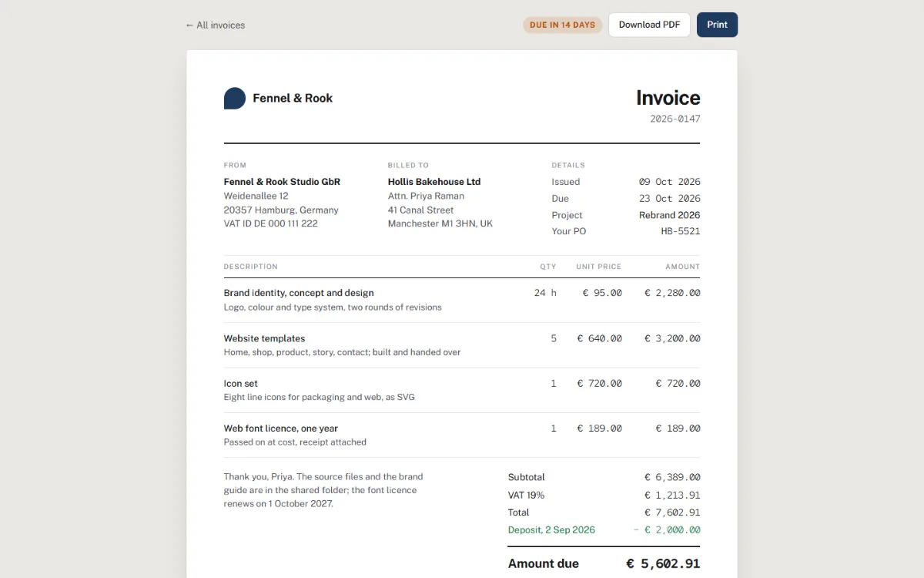Viewport: 924px width, 578px height.
Task: Click 20357 Hamburg, Germany line
Action: pyautogui.click(x=281, y=210)
